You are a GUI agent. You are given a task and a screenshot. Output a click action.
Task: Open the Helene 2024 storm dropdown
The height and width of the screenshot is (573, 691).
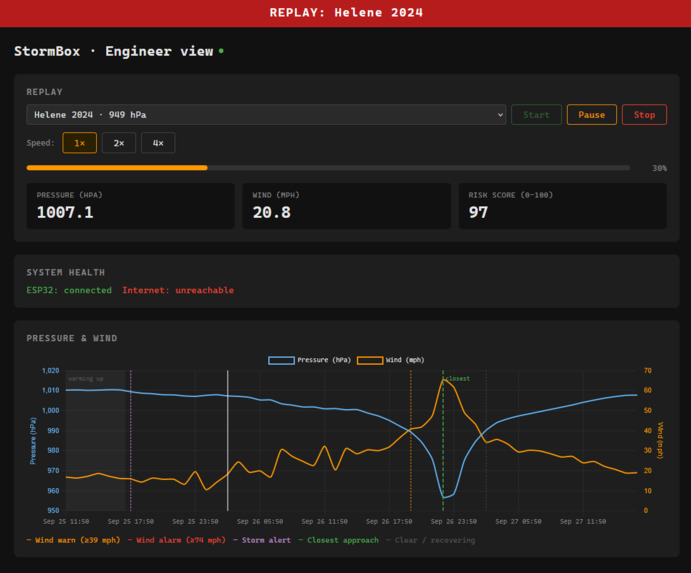click(266, 115)
